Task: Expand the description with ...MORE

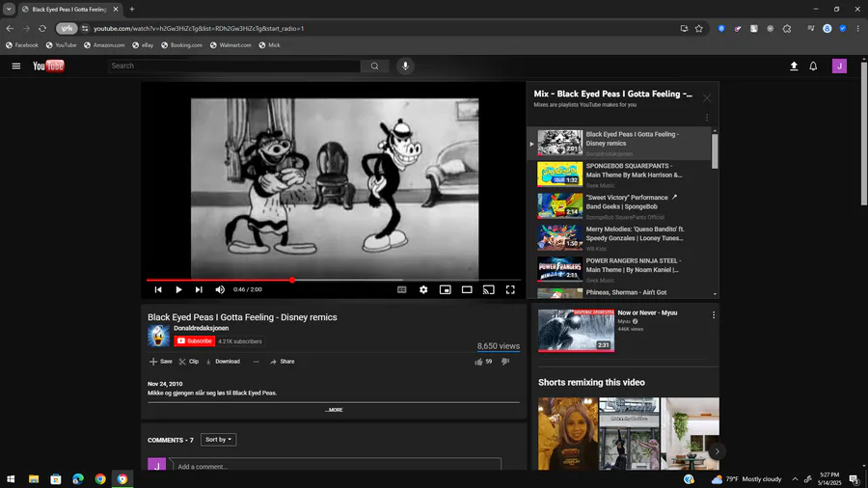Action: point(334,410)
